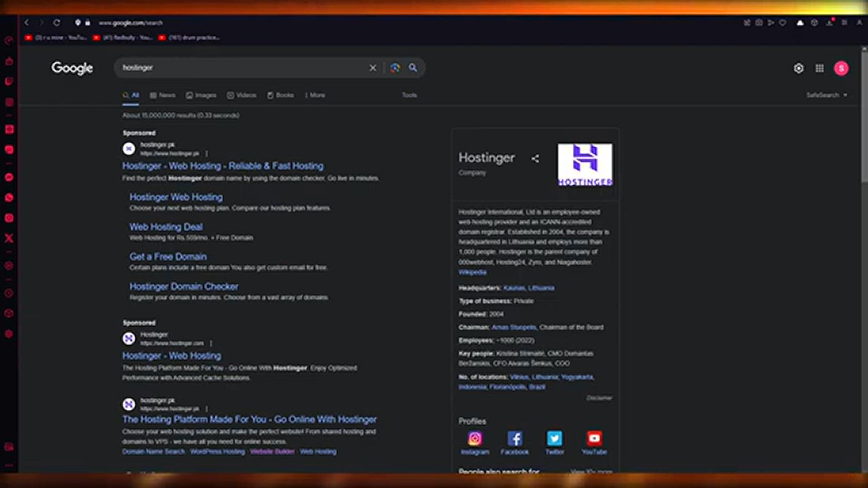
Task: Open the Downloads icon with badge
Action: 830,22
